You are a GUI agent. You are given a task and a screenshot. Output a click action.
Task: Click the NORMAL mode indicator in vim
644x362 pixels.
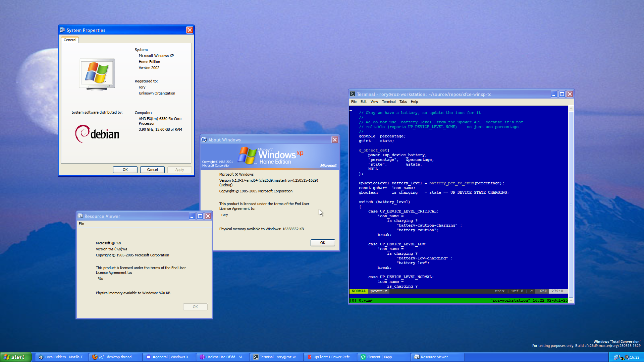pos(359,291)
